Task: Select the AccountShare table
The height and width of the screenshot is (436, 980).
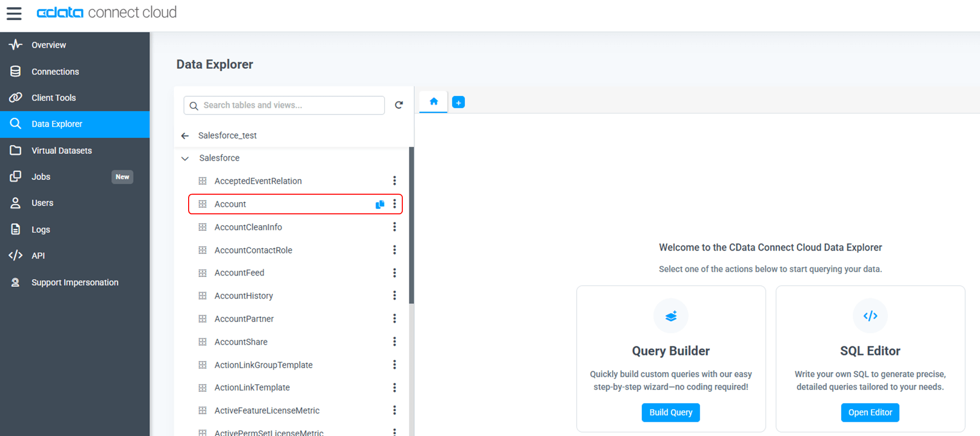Action: coord(241,342)
